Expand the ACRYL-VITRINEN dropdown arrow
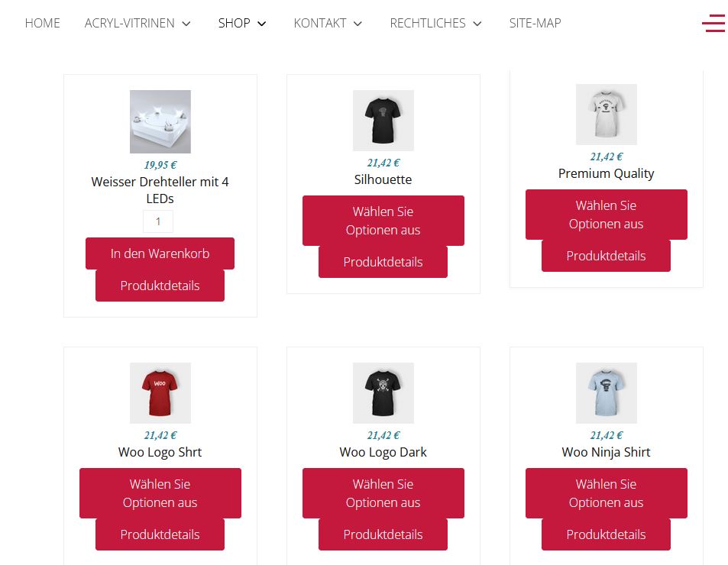 coord(186,24)
